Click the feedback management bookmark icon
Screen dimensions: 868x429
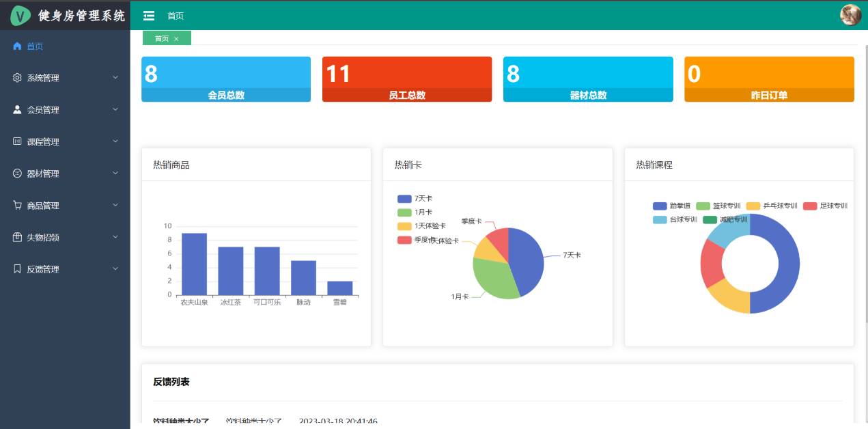(18, 269)
